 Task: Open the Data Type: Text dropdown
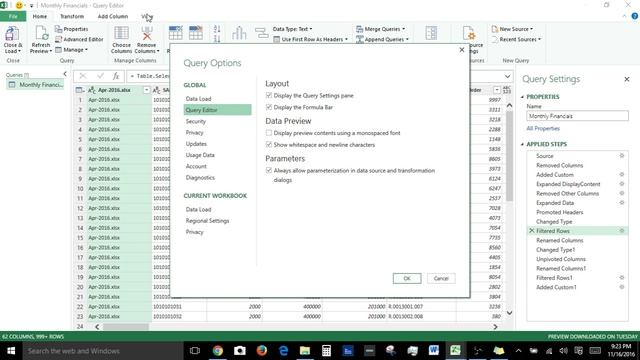click(x=293, y=29)
